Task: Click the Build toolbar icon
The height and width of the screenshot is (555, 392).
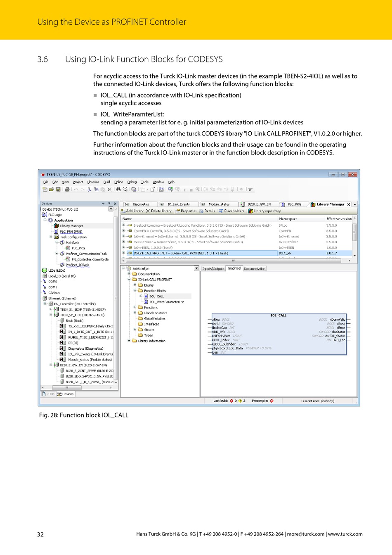Action: pos(161,190)
